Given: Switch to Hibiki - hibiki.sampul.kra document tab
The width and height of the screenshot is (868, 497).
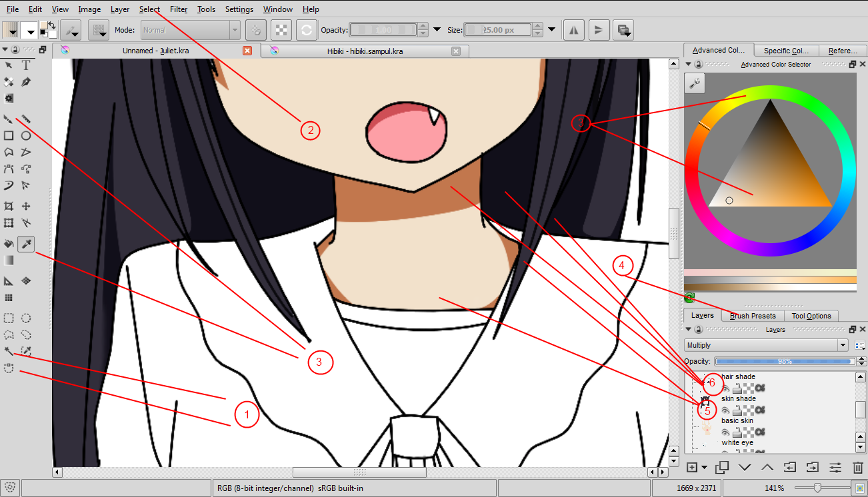Looking at the screenshot, I should click(x=365, y=51).
